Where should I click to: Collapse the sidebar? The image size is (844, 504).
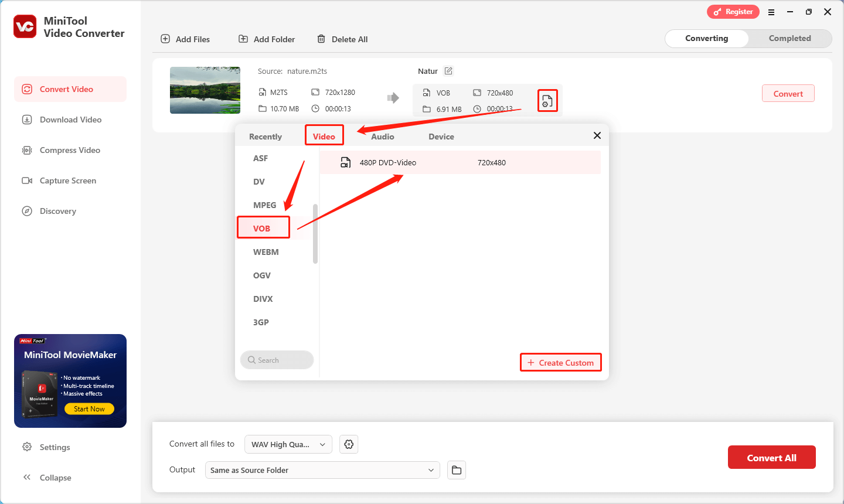pos(47,478)
